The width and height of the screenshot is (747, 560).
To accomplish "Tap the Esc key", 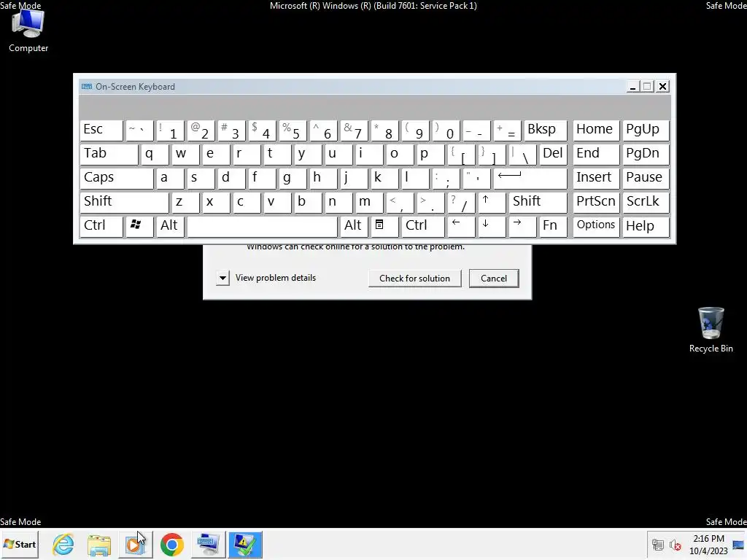I will point(101,130).
